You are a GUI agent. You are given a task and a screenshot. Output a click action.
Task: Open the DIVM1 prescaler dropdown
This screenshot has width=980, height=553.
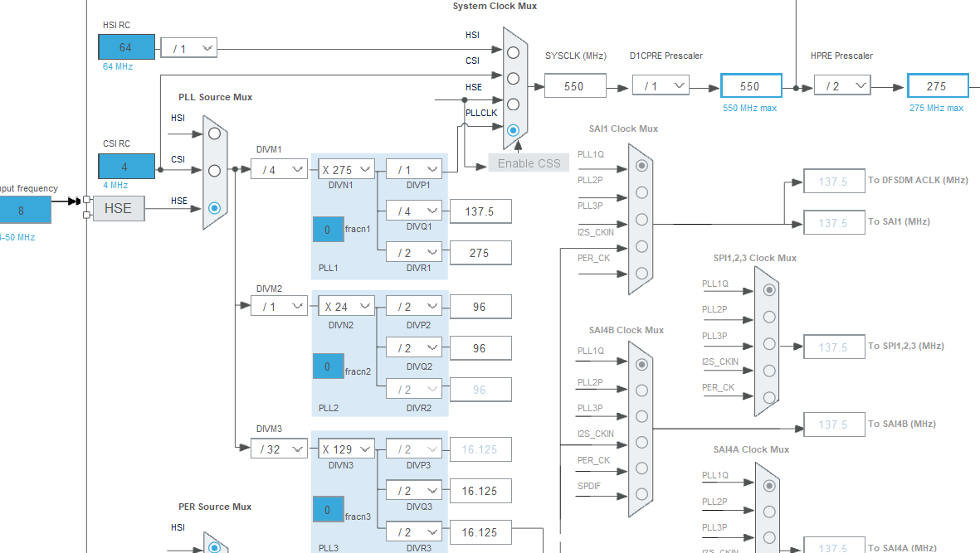(x=280, y=169)
